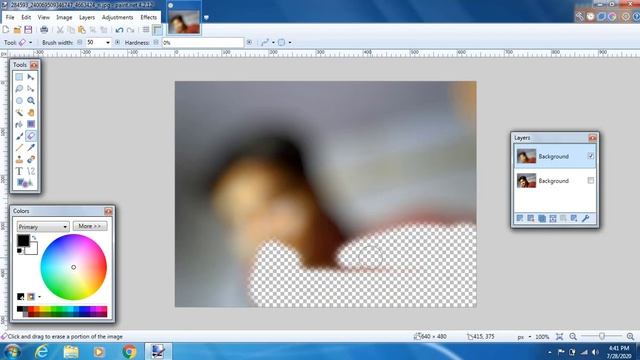Toggle the Tools window icon at top right
The image size is (640, 360).
(580, 16)
